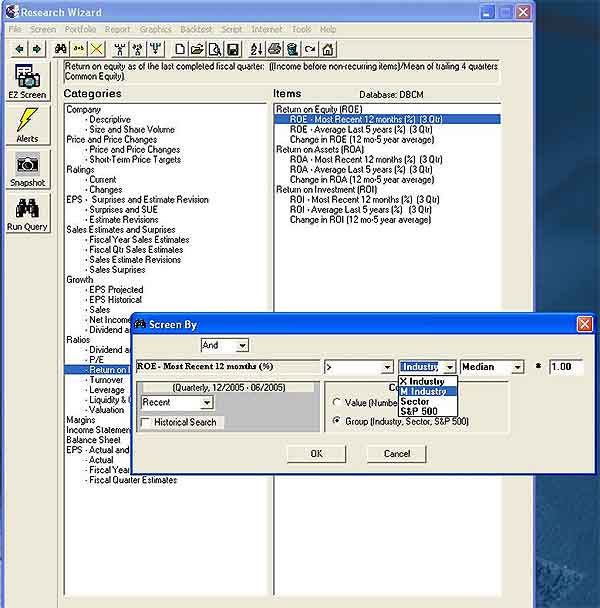Click the print toolbar icon
The height and width of the screenshot is (608, 600).
273,49
